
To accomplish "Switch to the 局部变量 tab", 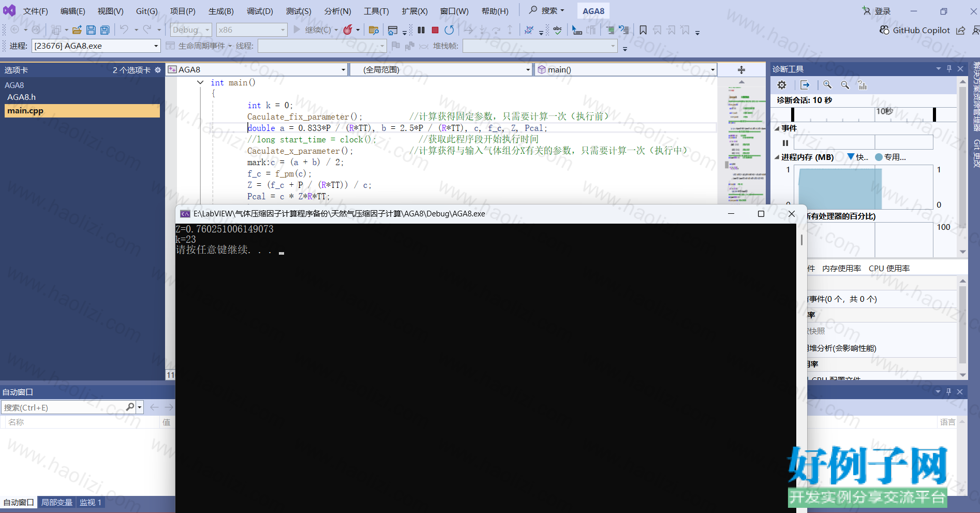I will [x=57, y=502].
